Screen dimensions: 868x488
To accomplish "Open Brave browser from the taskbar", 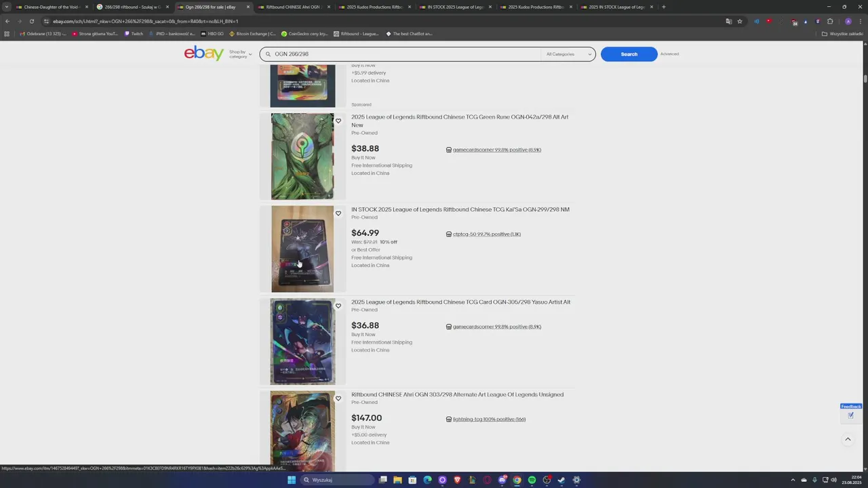I will click(457, 480).
